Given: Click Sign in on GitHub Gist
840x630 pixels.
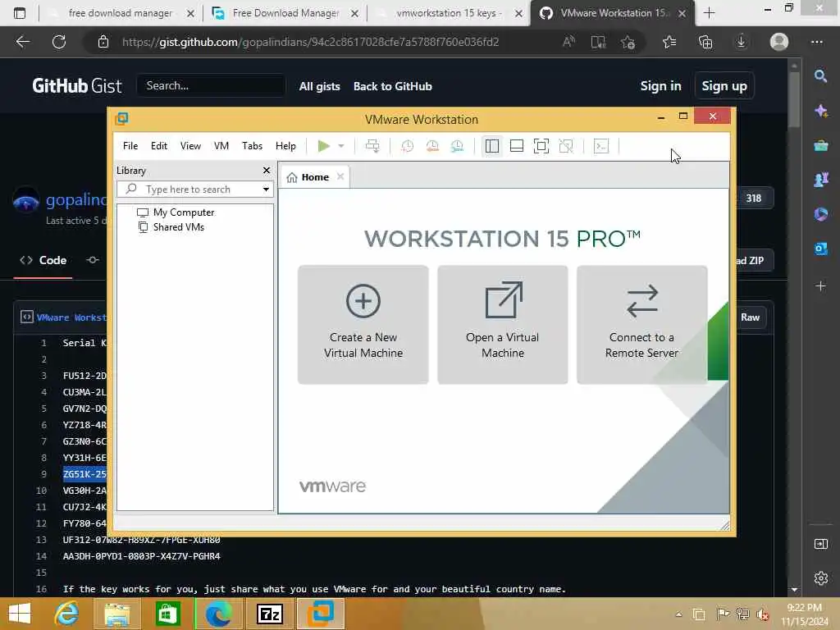Looking at the screenshot, I should pyautogui.click(x=660, y=86).
